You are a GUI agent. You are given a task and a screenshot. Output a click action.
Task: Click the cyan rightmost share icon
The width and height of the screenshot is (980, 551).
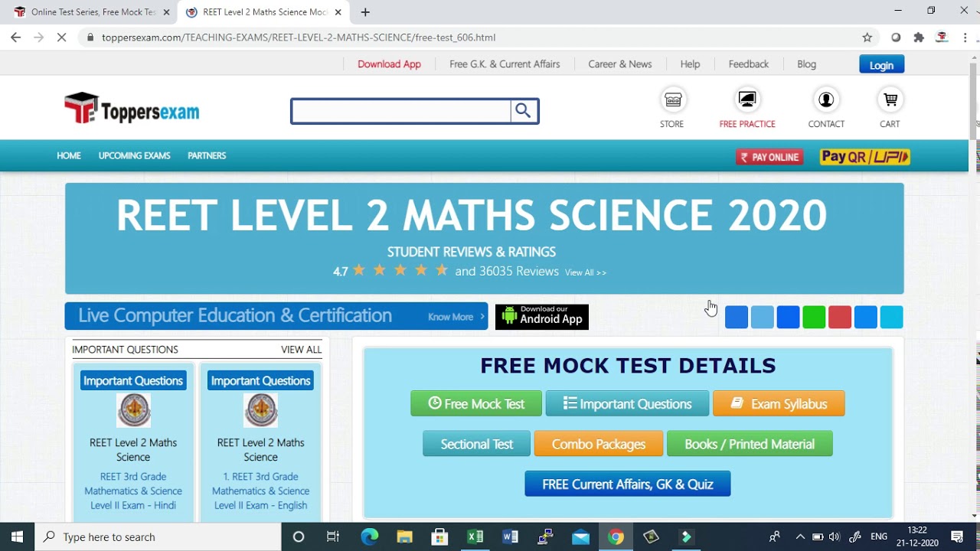pyautogui.click(x=892, y=317)
